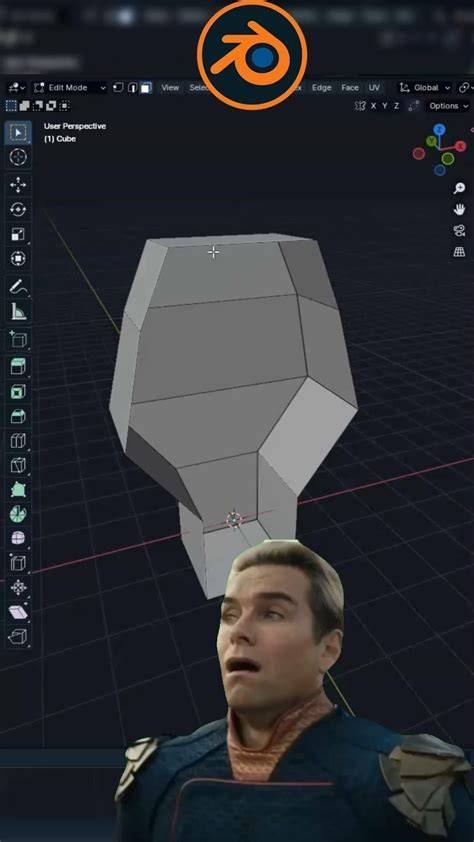Screen dimensions: 474x842
Task: Choose the Rip Region tool
Action: 18,637
